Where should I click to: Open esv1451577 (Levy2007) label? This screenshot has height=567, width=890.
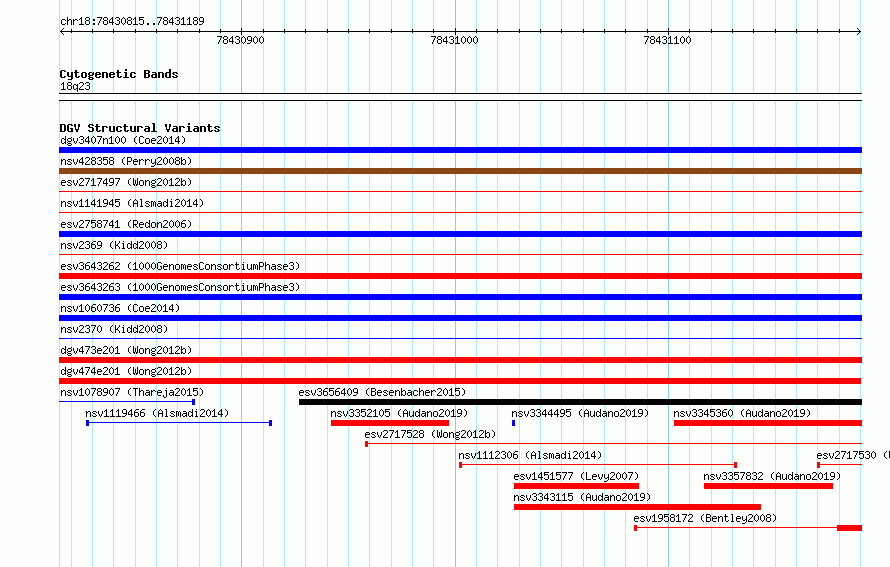pos(576,476)
